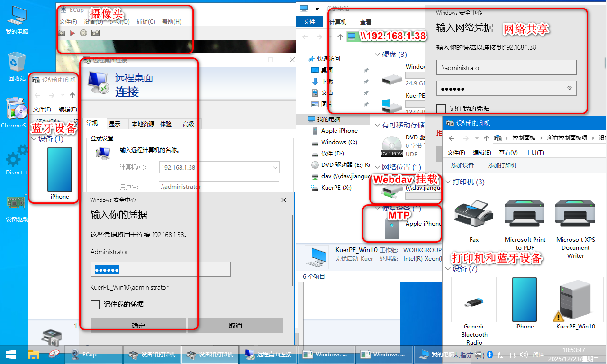Click the ECap camera snapshot icon
Viewport: 607px width, 364px height.
coord(62,33)
